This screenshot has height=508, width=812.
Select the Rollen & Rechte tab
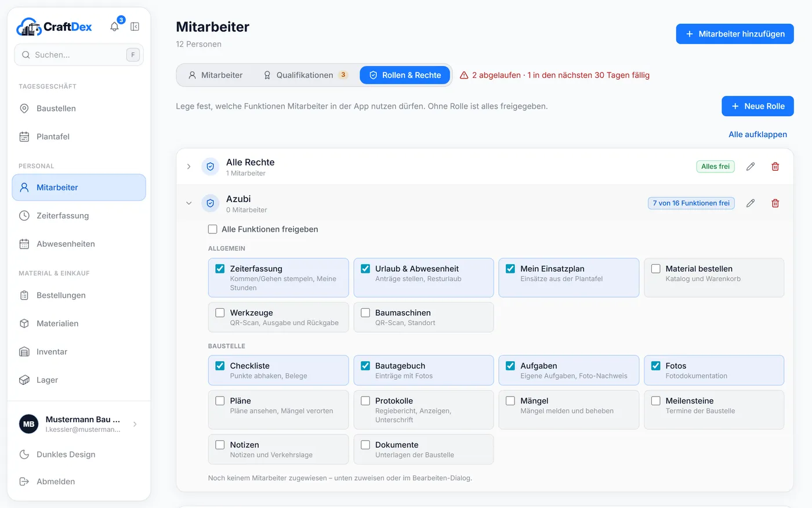coord(405,75)
